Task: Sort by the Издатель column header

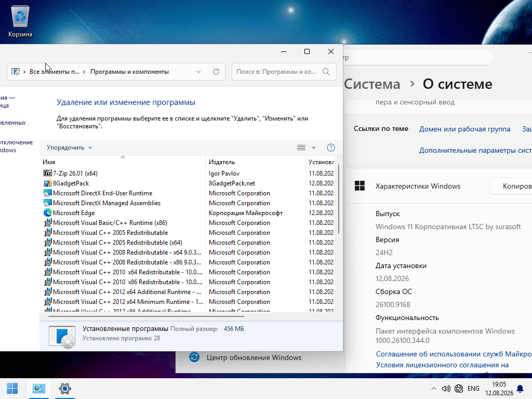Action: pos(256,162)
